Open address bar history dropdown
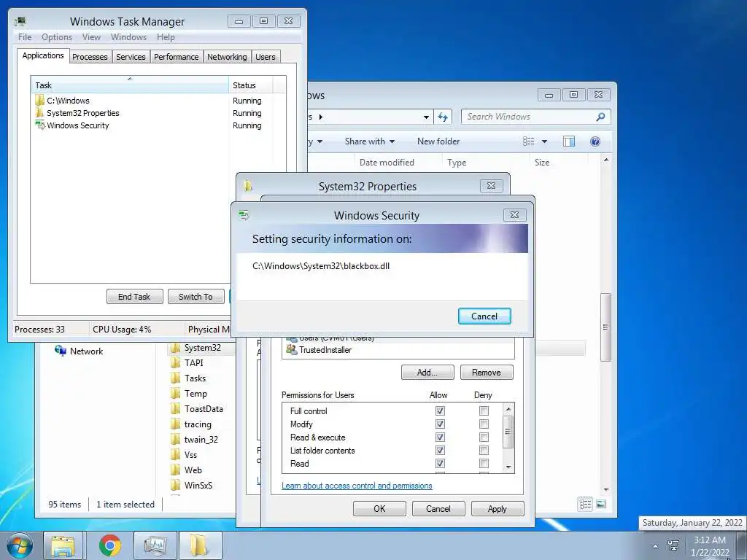The width and height of the screenshot is (747, 560). 426,117
